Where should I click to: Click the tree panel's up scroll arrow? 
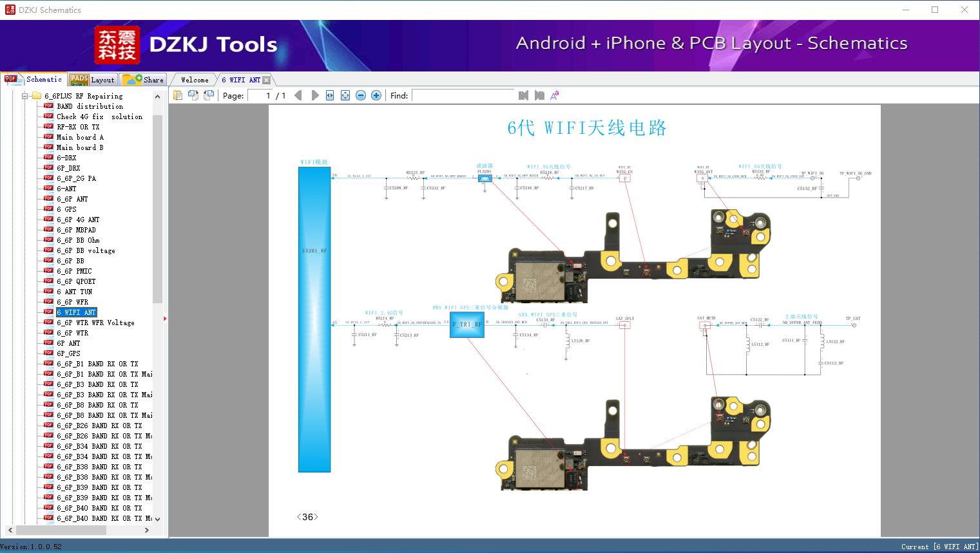click(x=157, y=96)
